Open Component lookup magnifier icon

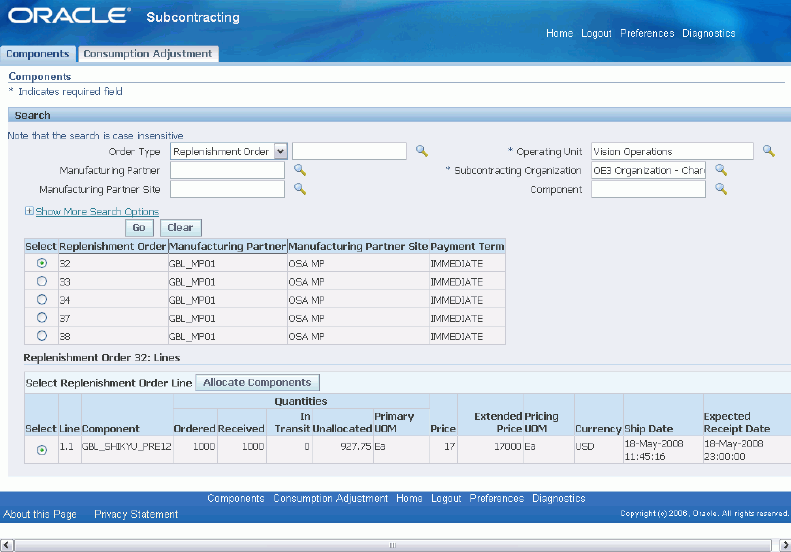pyautogui.click(x=721, y=189)
